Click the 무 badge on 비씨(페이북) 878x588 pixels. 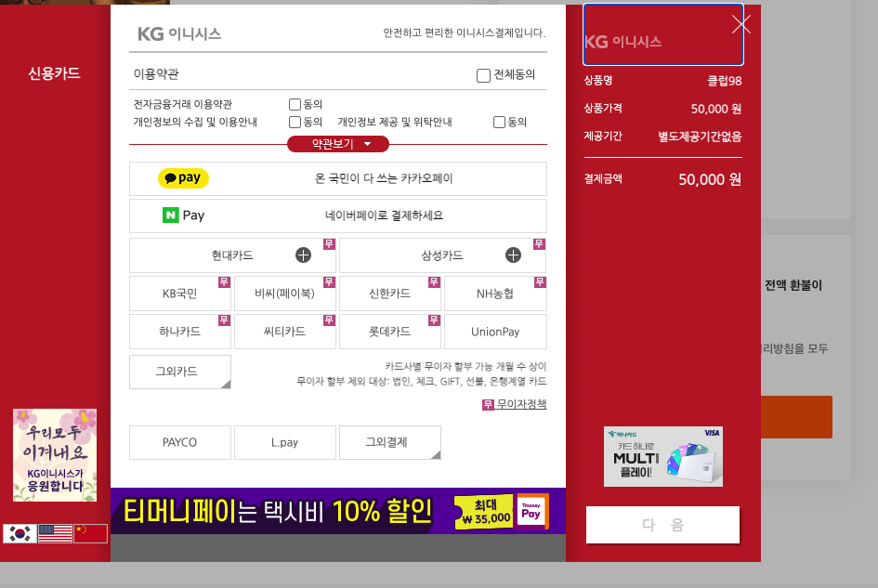click(x=329, y=282)
